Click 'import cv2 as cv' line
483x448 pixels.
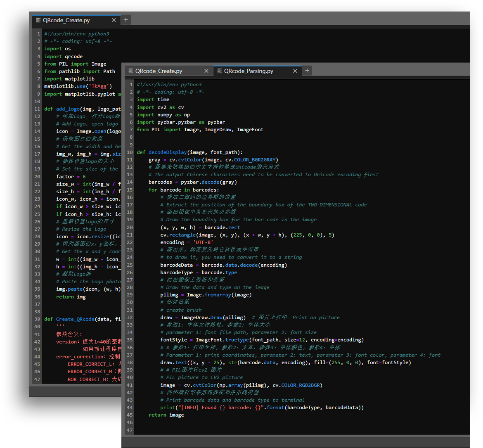coord(160,107)
